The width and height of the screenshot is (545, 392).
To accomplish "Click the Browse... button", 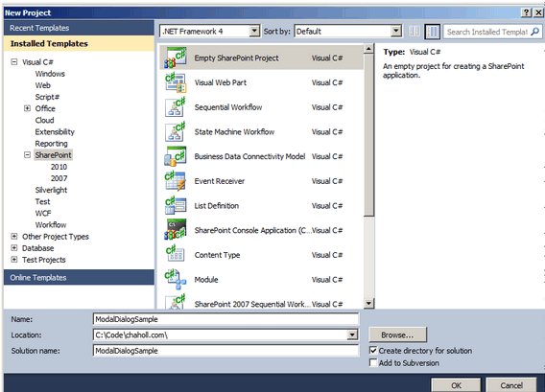I will [x=397, y=334].
